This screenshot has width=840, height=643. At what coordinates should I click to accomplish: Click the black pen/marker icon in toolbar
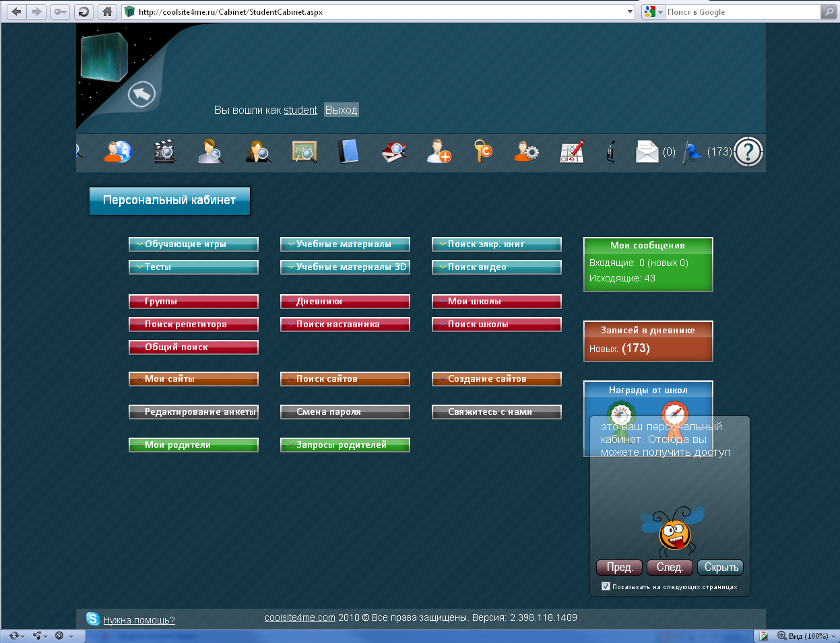[x=611, y=152]
